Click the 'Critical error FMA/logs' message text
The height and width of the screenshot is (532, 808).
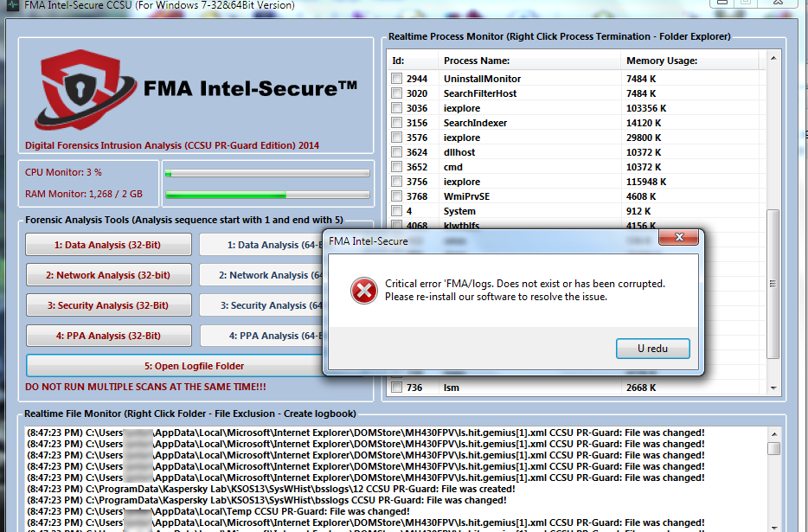[525, 291]
